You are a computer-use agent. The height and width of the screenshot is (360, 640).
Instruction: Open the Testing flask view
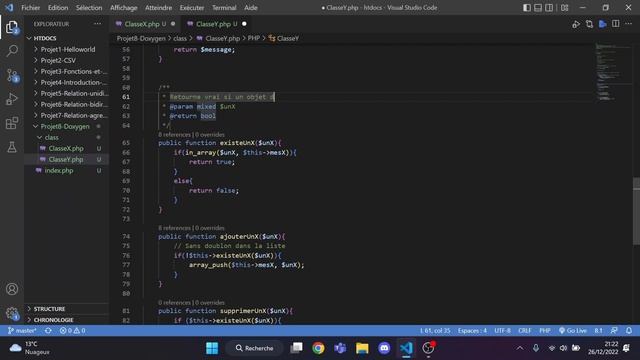(x=12, y=147)
